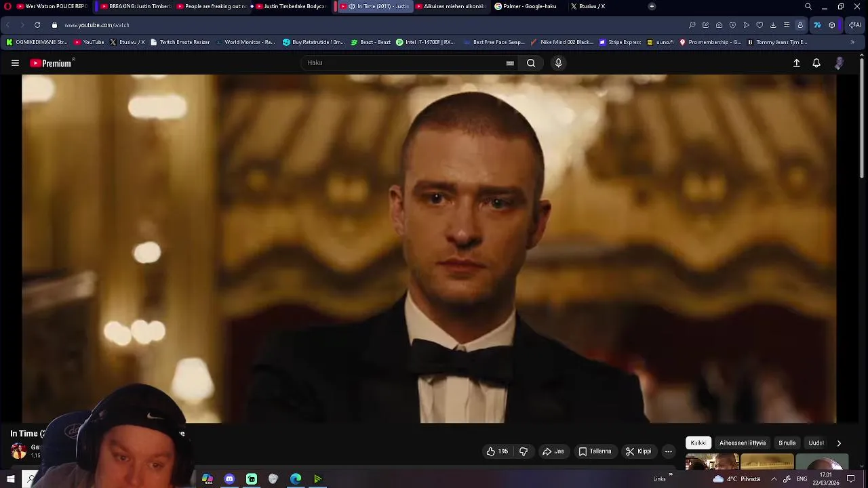Select the Uudet filter chip
Image resolution: width=868 pixels, height=488 pixels.
coord(816,443)
